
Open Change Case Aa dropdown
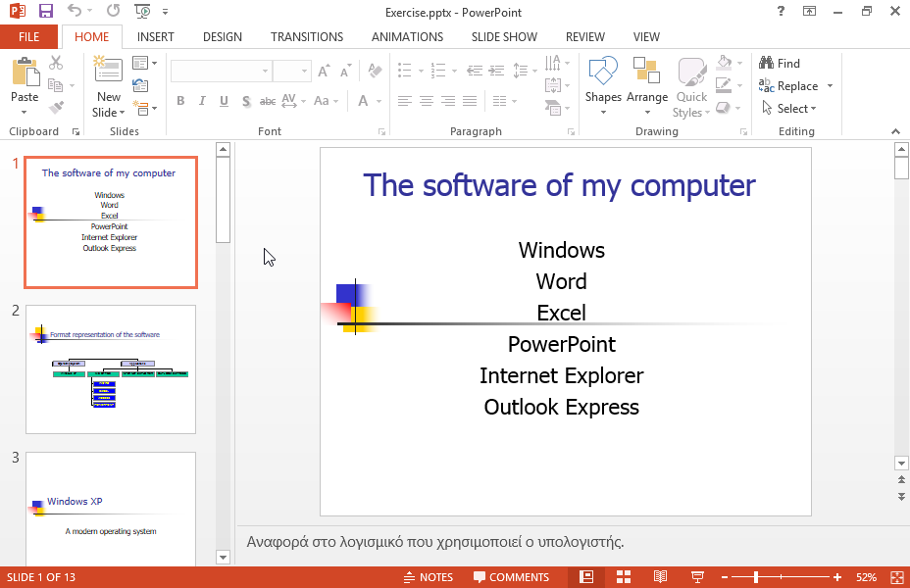326,101
